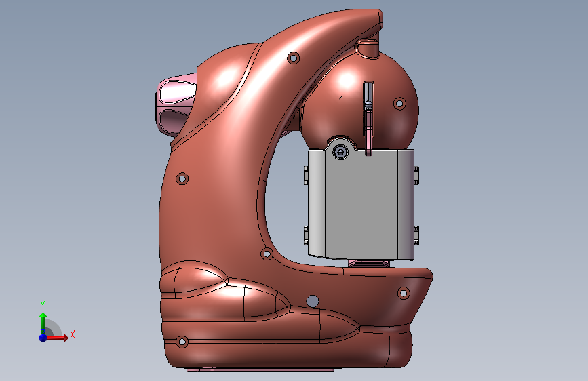Pick the screw hole midway up the left column

click(x=182, y=178)
